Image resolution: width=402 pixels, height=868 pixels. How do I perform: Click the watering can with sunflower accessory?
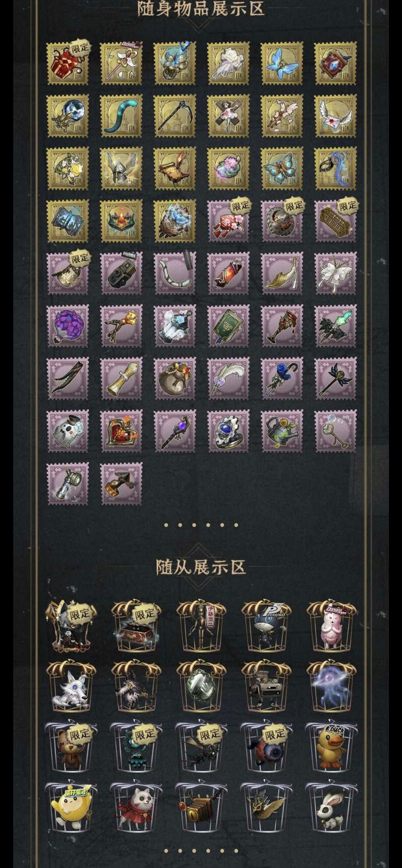coord(282,431)
